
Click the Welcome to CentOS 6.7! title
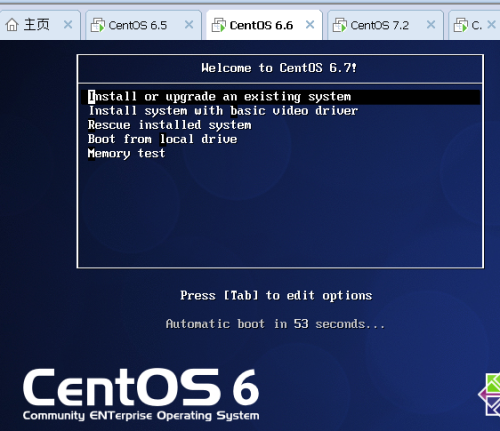click(279, 68)
